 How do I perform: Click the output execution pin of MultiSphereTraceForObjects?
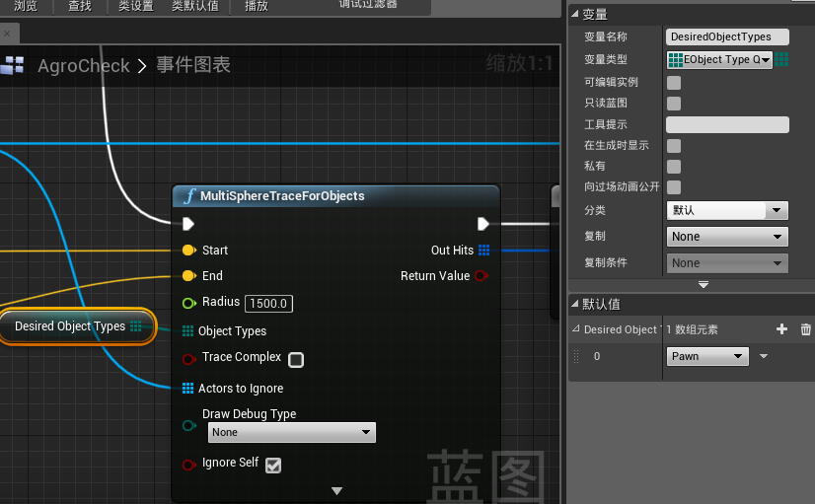482,224
